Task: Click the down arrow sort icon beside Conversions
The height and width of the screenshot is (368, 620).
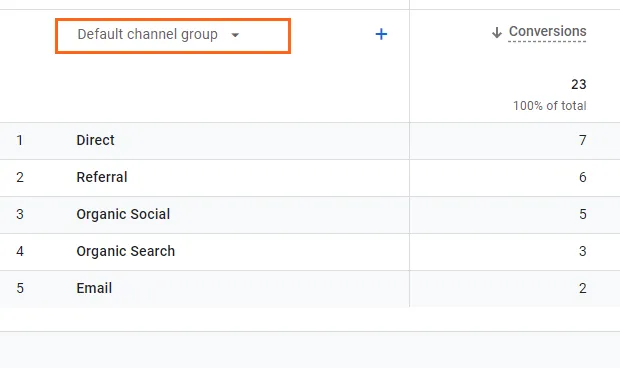Action: (x=497, y=32)
